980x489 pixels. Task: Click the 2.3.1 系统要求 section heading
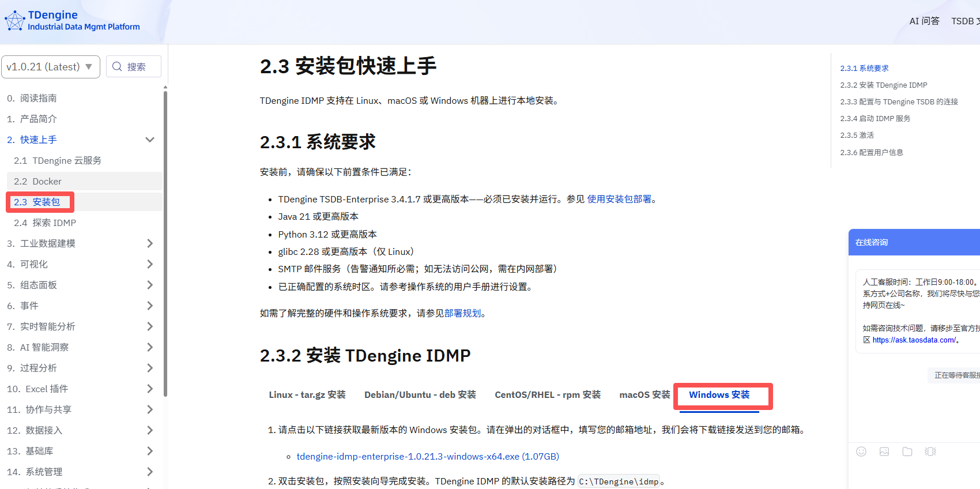click(x=318, y=142)
